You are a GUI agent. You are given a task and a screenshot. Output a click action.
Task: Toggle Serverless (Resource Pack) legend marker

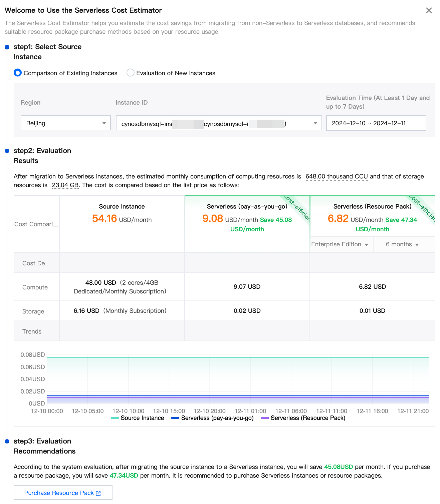(265, 418)
